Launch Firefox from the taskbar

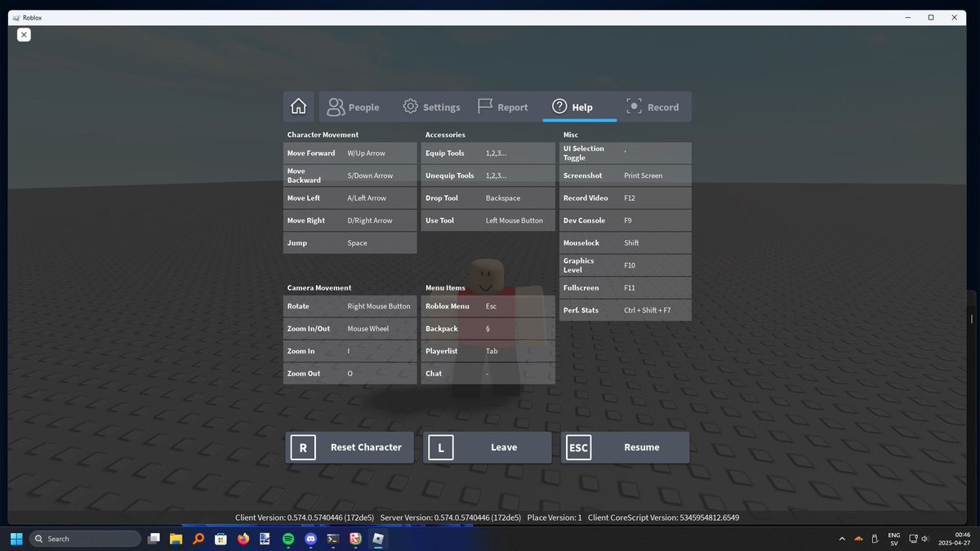point(243,539)
